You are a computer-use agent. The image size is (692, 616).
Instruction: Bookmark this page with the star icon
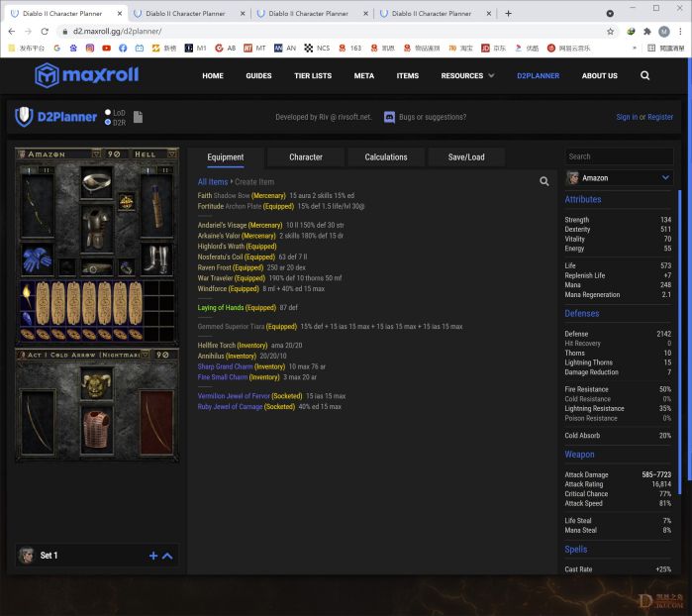610,32
